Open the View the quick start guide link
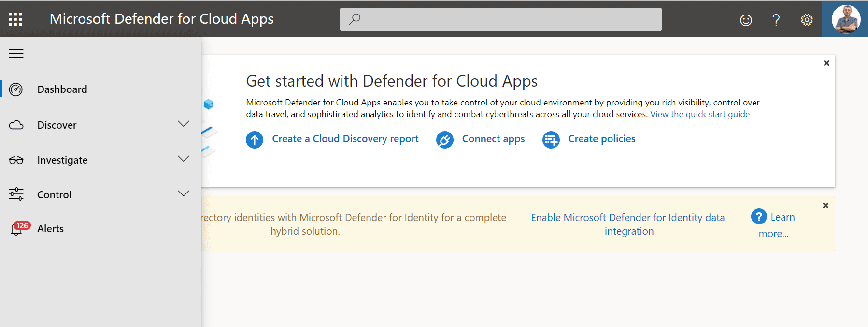 [x=700, y=114]
